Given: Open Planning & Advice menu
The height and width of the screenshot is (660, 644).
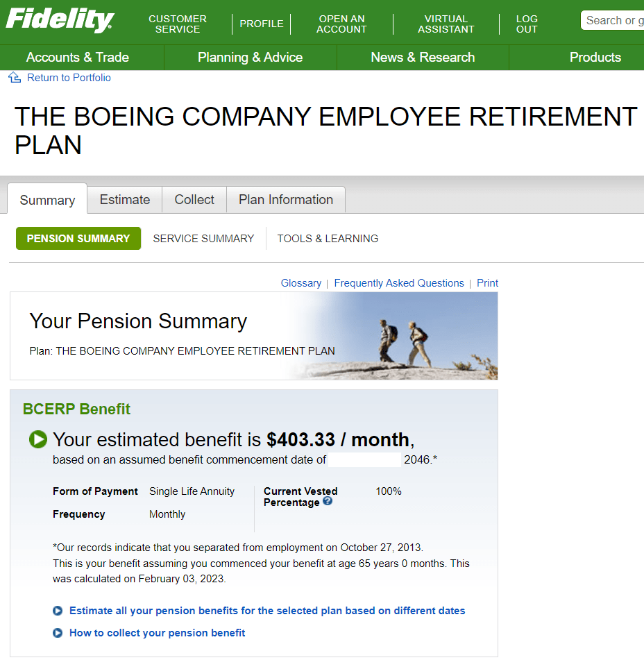Looking at the screenshot, I should coord(251,57).
